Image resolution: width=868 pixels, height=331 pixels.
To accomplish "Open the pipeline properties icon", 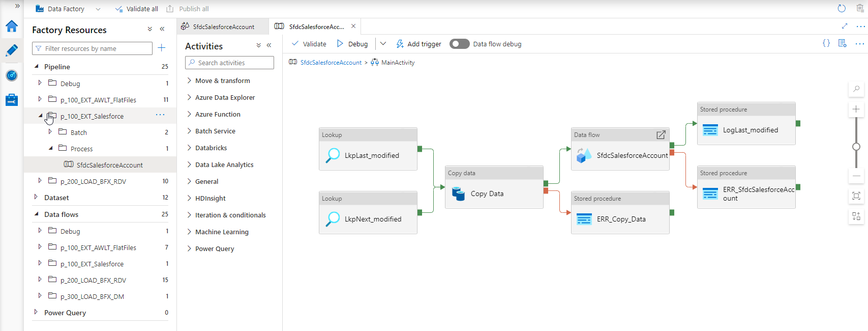I will [x=843, y=43].
